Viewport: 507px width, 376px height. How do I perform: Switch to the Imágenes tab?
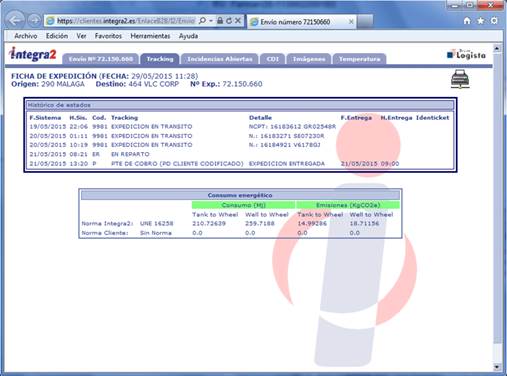[x=309, y=59]
